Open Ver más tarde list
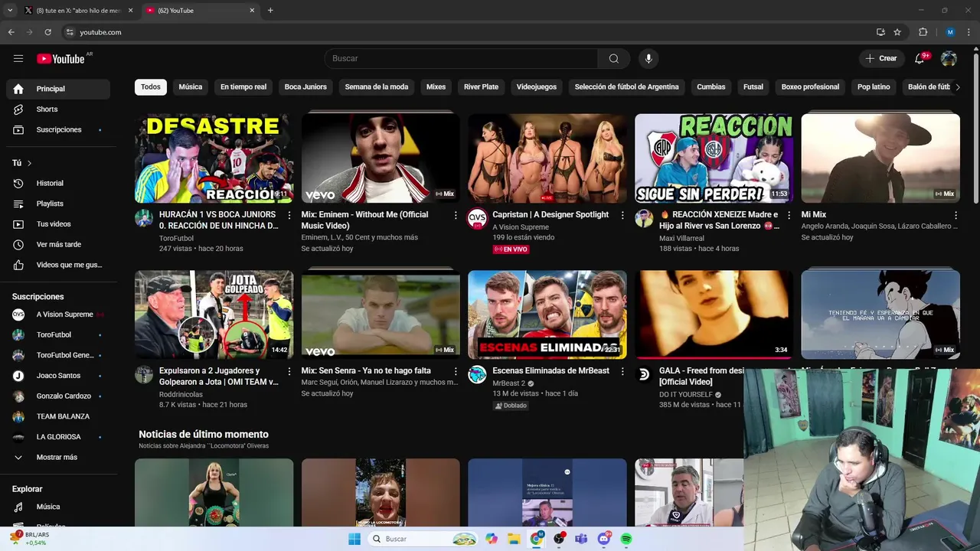Image resolution: width=980 pixels, height=551 pixels. pyautogui.click(x=58, y=244)
